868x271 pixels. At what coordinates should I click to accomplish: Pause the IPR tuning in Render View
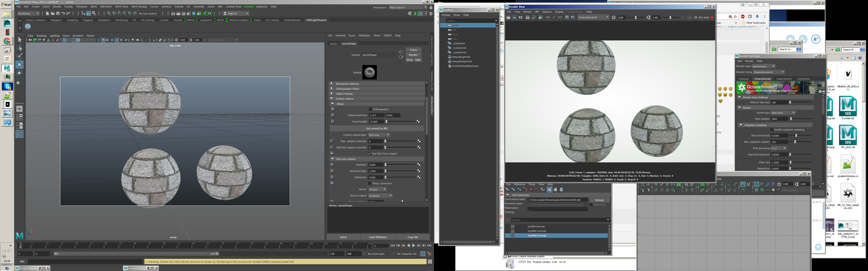pyautogui.click(x=696, y=18)
